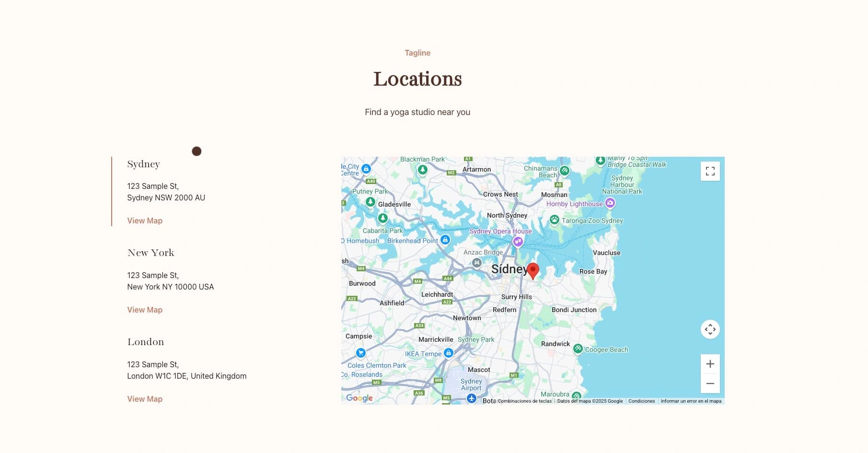Click Bondi Junction label on map
Viewport: 868px width, 453px height.
click(574, 310)
